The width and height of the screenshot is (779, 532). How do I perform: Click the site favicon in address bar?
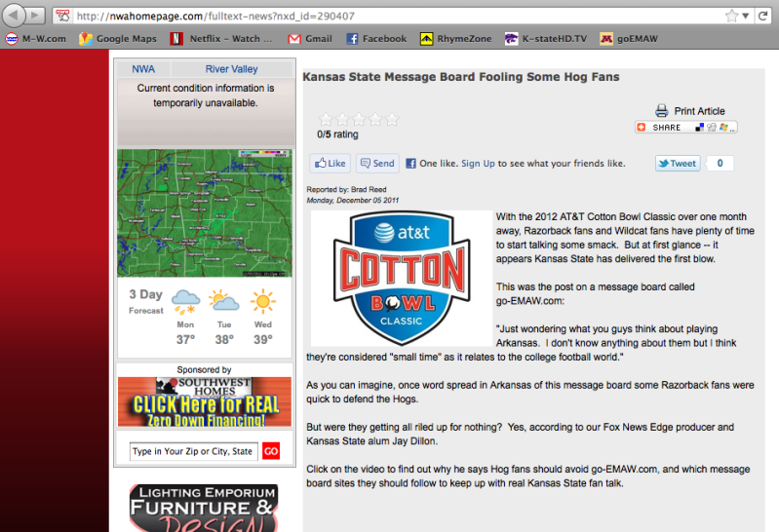click(62, 16)
